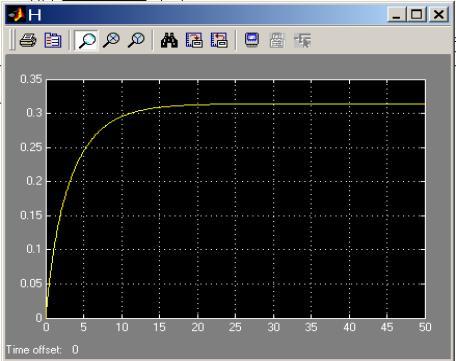Click the y-axis value 0.35
Image resolution: width=456 pixels, height=361 pixels.
[x=31, y=79]
